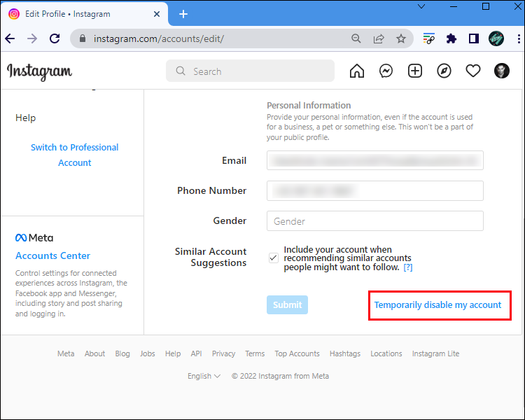Open the Explore compass icon

[444, 71]
